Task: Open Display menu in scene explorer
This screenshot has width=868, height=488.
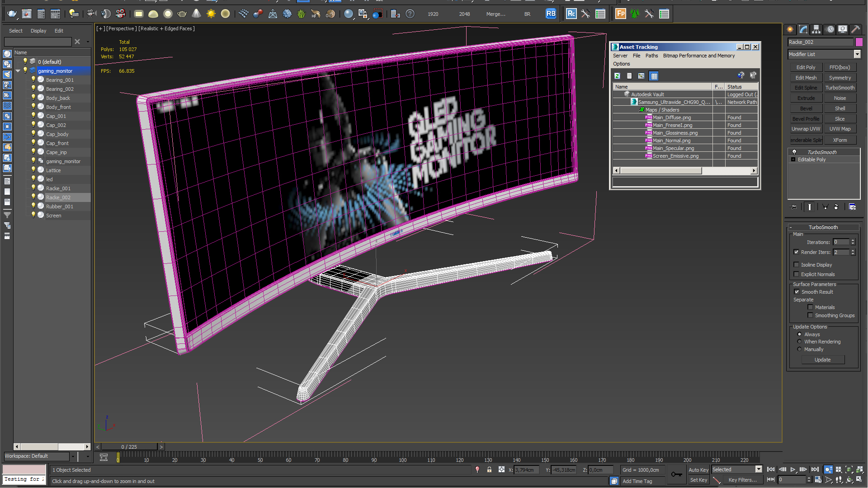Action: tap(38, 31)
